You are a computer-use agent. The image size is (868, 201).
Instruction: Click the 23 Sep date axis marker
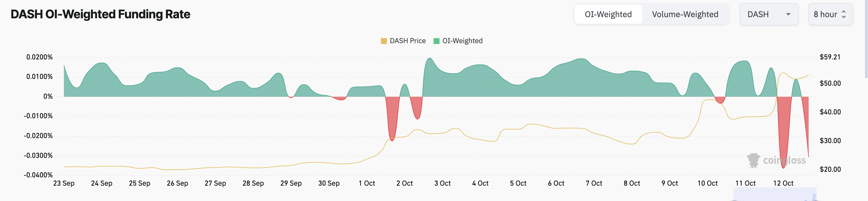(64, 183)
